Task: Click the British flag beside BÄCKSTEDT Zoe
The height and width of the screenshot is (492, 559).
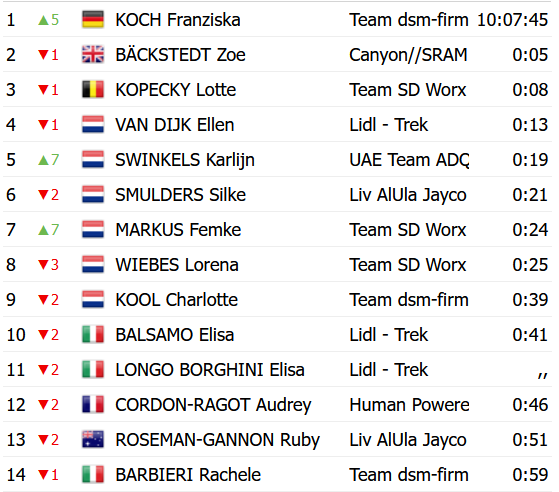Action: (93, 55)
